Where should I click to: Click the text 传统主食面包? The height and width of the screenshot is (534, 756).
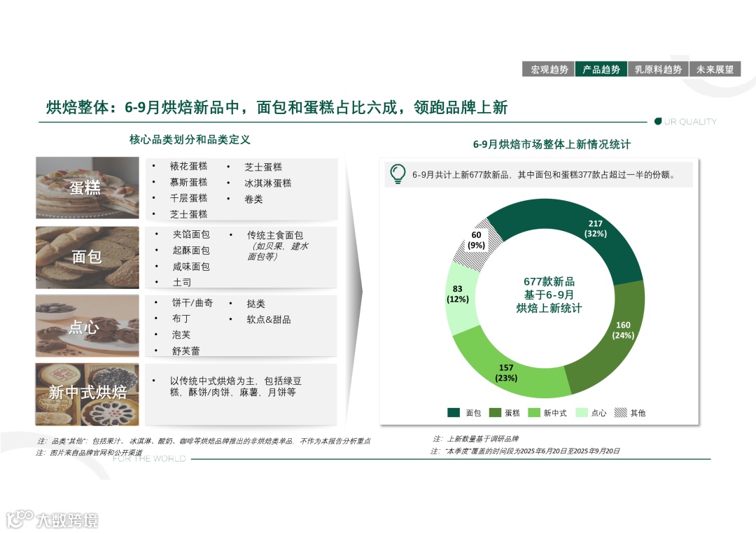point(275,235)
